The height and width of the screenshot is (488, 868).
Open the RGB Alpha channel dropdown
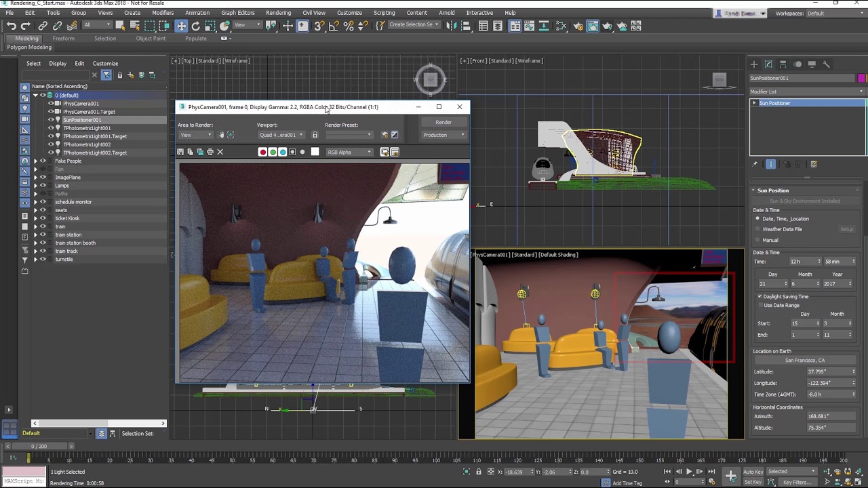tap(349, 152)
